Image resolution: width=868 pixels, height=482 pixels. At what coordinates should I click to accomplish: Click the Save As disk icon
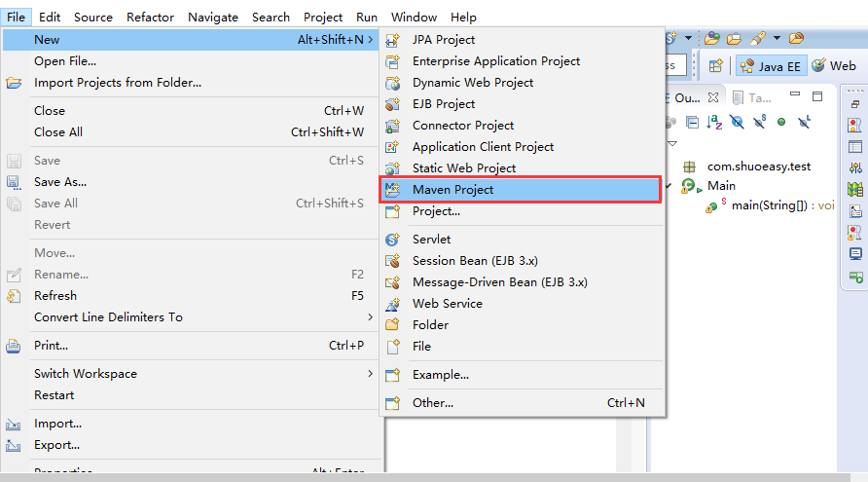point(14,182)
